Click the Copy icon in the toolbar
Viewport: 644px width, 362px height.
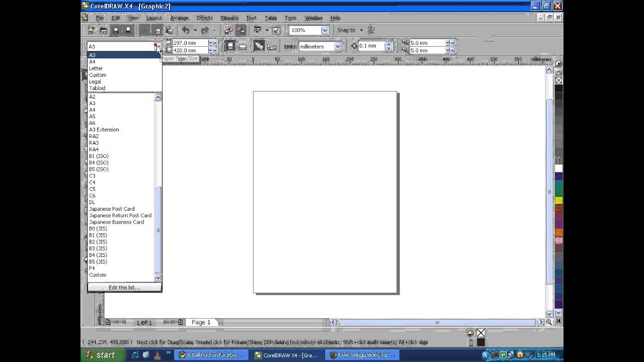(x=157, y=30)
